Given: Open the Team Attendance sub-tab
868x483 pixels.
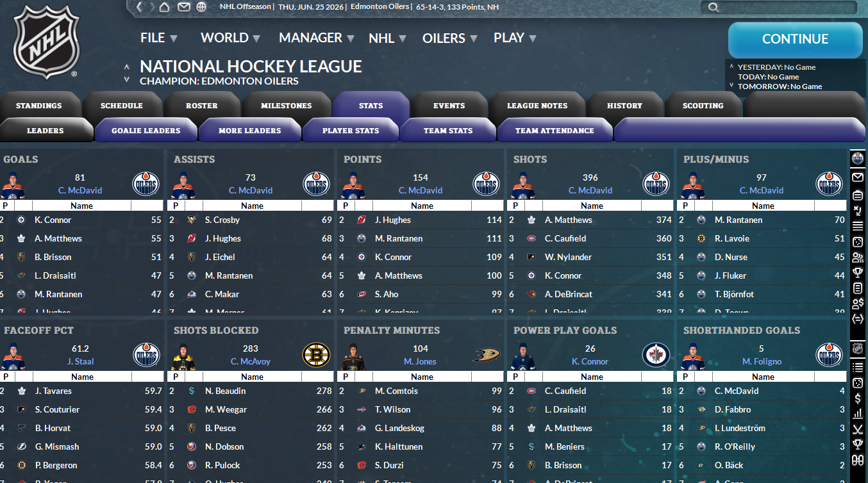Looking at the screenshot, I should (555, 131).
